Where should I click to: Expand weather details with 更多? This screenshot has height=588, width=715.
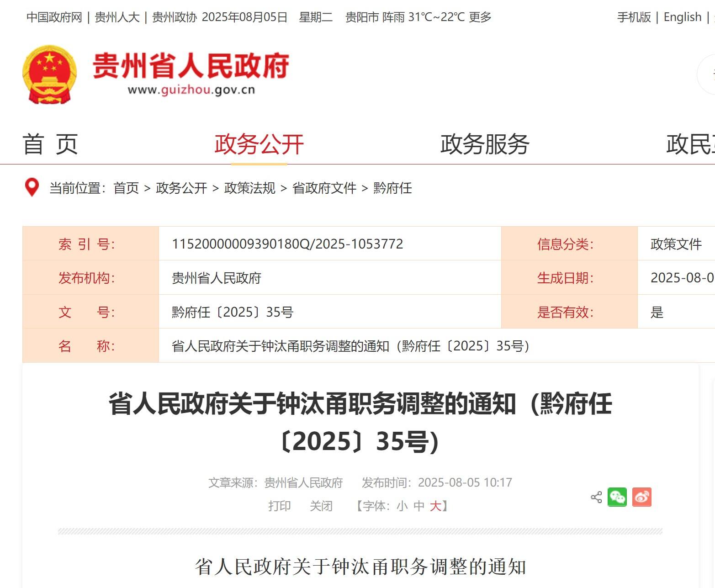click(480, 17)
